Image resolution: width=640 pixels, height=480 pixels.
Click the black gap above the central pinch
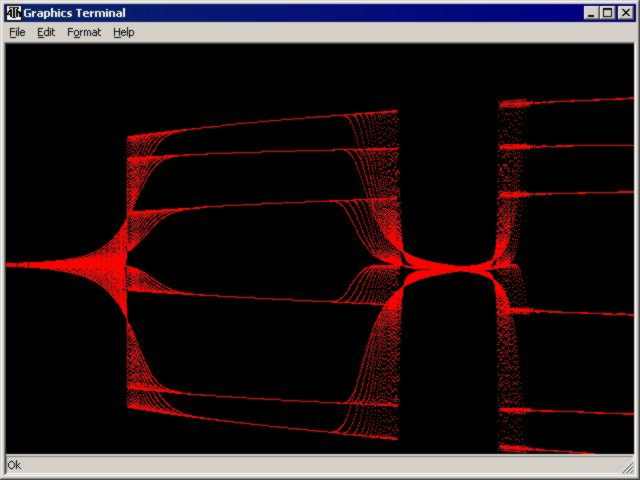448,170
